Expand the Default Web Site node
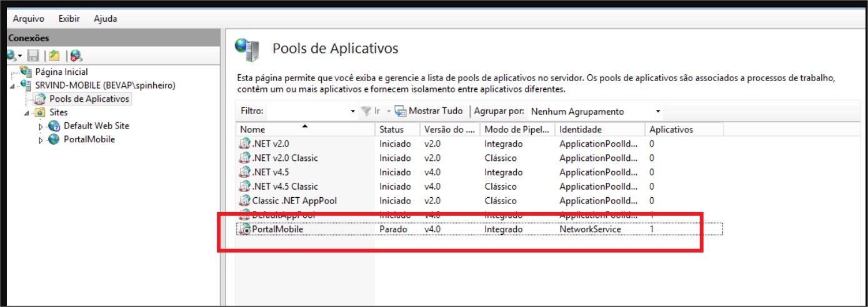 click(41, 127)
